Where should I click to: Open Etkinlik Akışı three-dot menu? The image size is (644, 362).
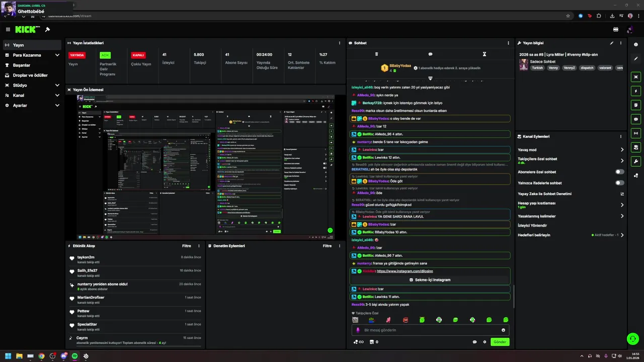click(x=199, y=246)
